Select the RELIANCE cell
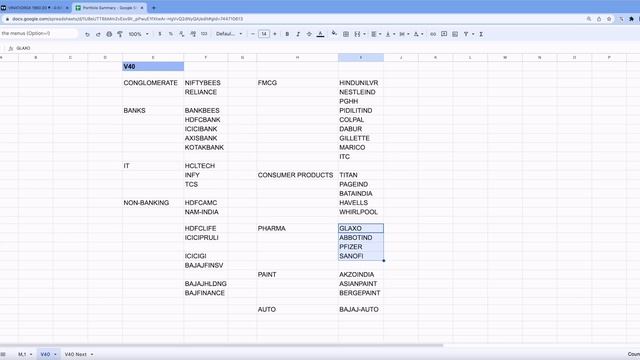This screenshot has width=640, height=360. (x=206, y=92)
